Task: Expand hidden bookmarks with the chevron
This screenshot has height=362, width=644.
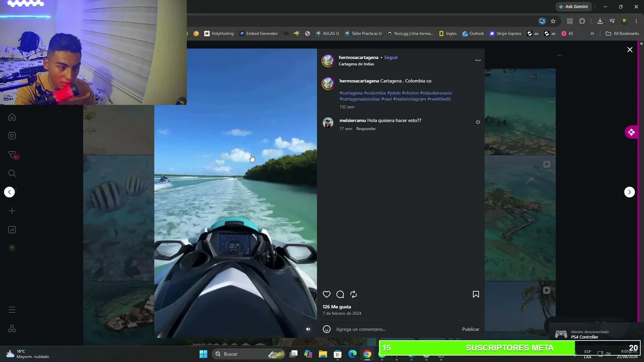Action: [x=592, y=34]
